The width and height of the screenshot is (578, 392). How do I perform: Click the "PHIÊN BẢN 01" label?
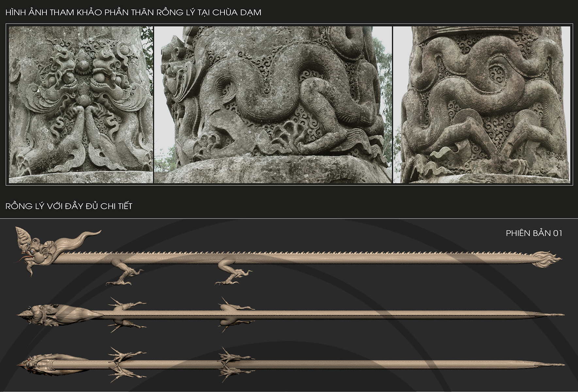coord(534,233)
